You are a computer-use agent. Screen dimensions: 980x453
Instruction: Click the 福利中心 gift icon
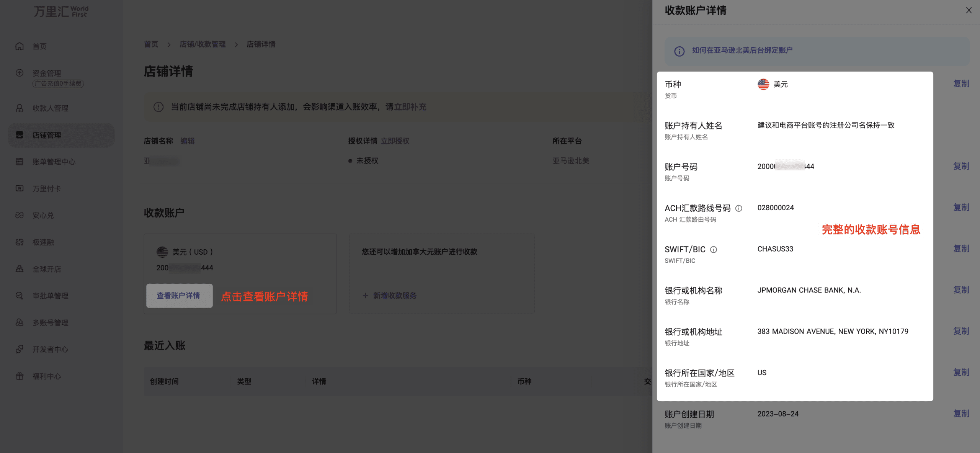tap(20, 376)
